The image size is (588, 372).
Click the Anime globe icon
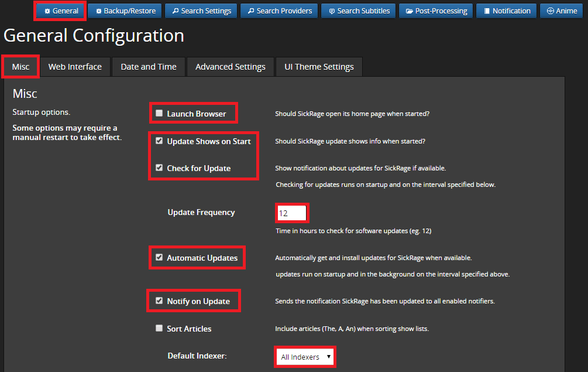pos(550,11)
